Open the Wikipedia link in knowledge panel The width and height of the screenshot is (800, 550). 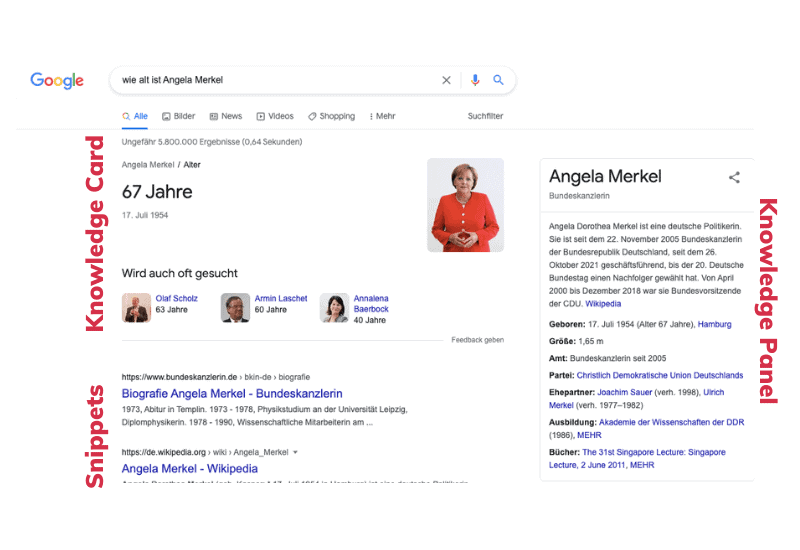pyautogui.click(x=603, y=304)
